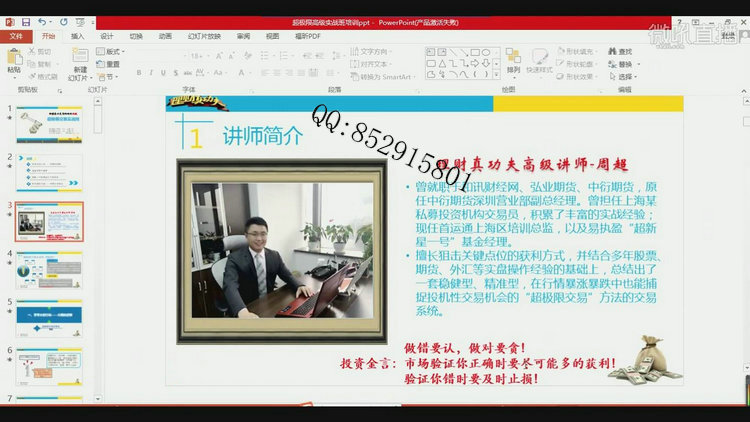Toggle Bold formatting button

[x=138, y=73]
